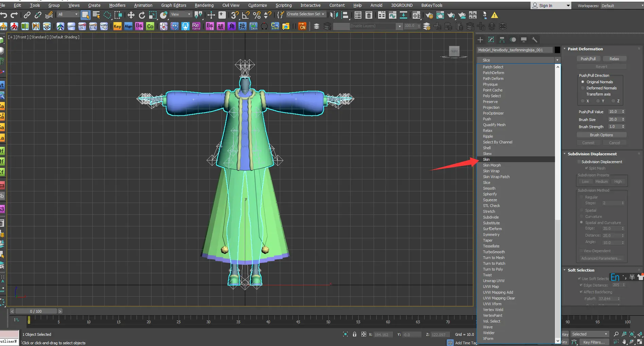Viewport: 644px width, 346px height.
Task: Click the yellow warning triangle icon
Action: point(495,15)
